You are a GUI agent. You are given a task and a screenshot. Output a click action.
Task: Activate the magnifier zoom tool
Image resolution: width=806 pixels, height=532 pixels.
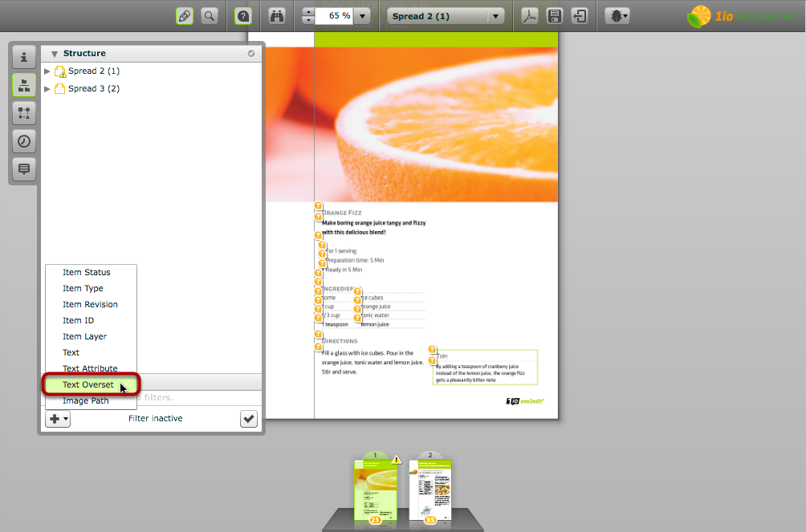[210, 15]
